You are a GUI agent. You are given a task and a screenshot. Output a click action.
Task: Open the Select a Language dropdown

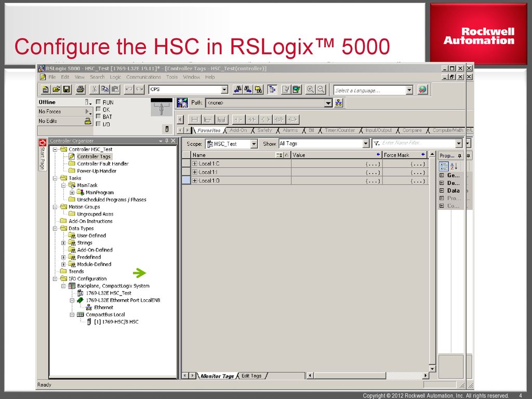click(409, 90)
